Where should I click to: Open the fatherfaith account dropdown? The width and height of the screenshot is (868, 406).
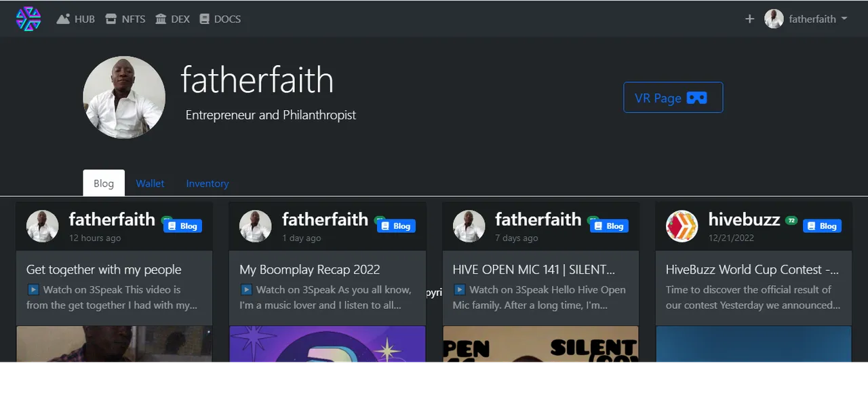(x=806, y=19)
